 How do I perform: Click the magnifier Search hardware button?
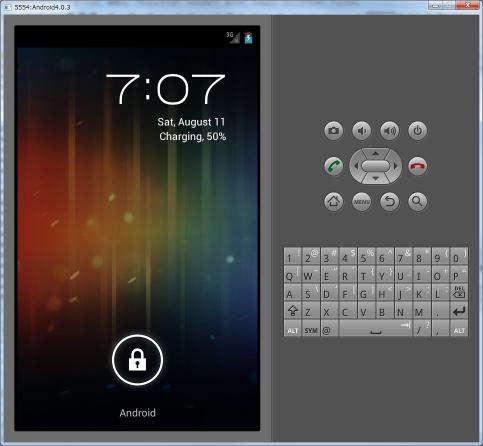(417, 202)
